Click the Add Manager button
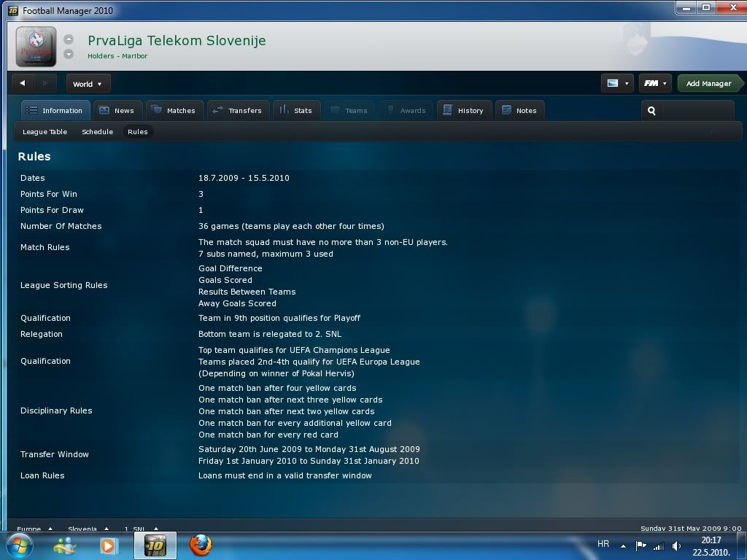Screen dimensions: 747x560 708,84
